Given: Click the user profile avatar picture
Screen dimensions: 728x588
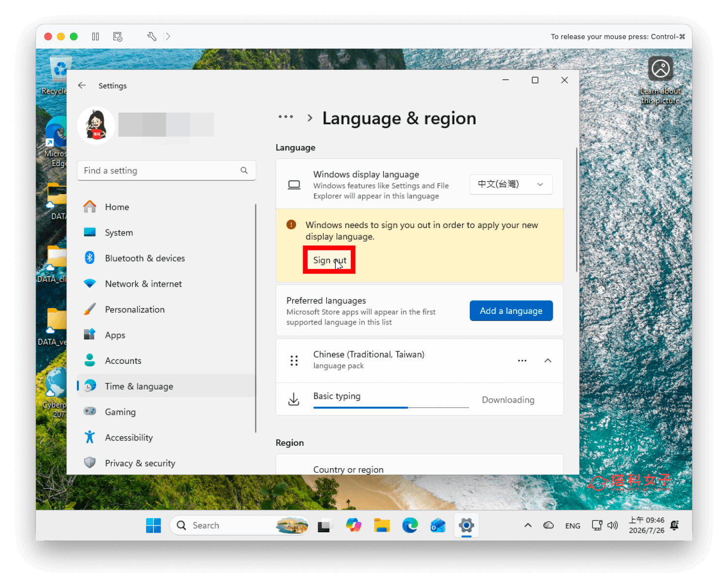Looking at the screenshot, I should coord(96,126).
